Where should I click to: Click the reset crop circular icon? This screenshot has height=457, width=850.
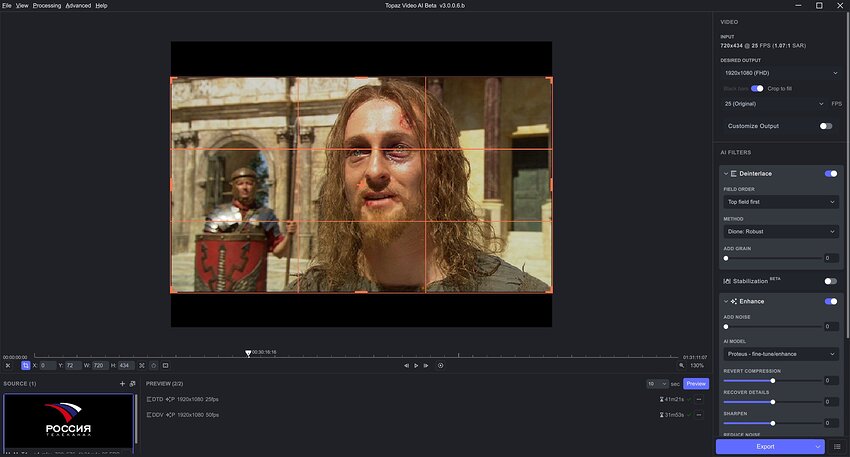point(154,365)
